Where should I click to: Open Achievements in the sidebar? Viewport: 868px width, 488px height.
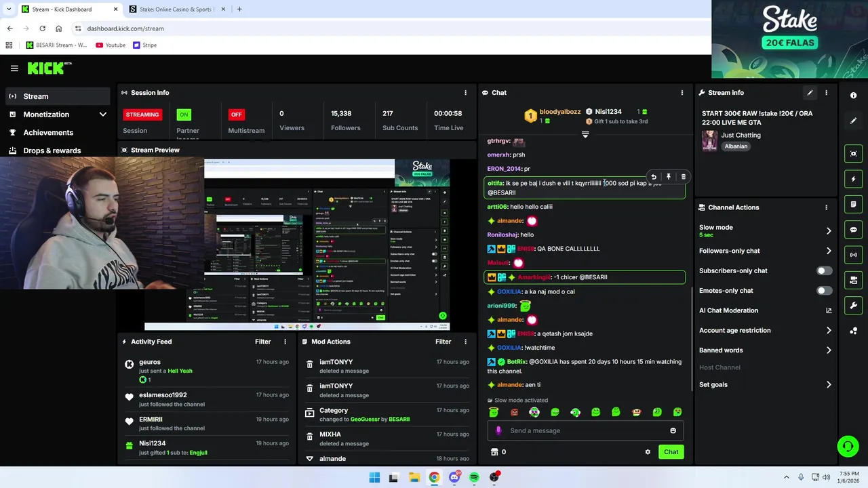57,133
